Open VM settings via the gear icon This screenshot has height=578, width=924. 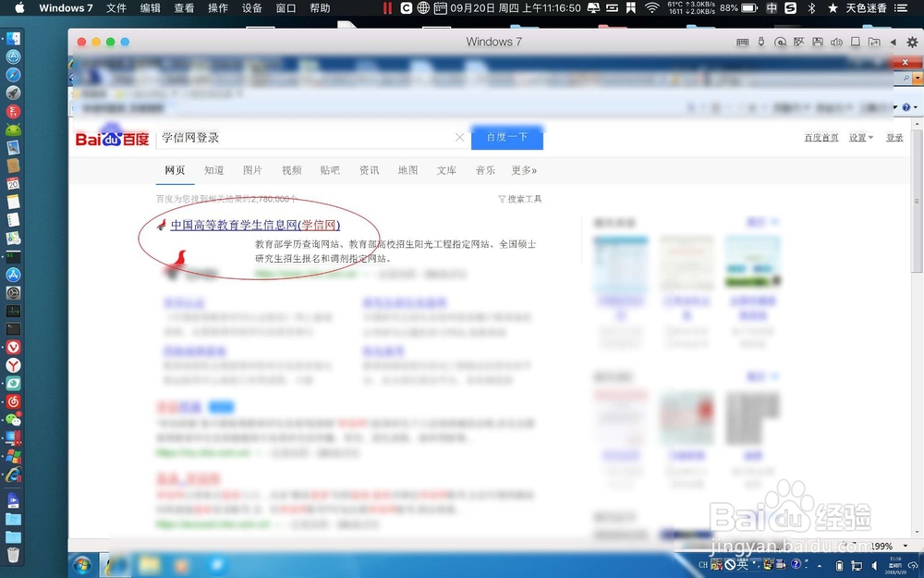(x=913, y=42)
